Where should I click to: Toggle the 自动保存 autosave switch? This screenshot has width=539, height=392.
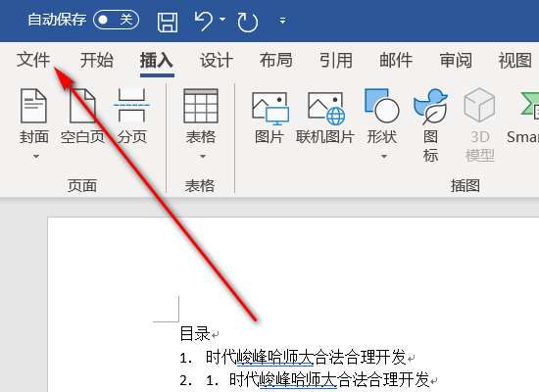pyautogui.click(x=116, y=20)
